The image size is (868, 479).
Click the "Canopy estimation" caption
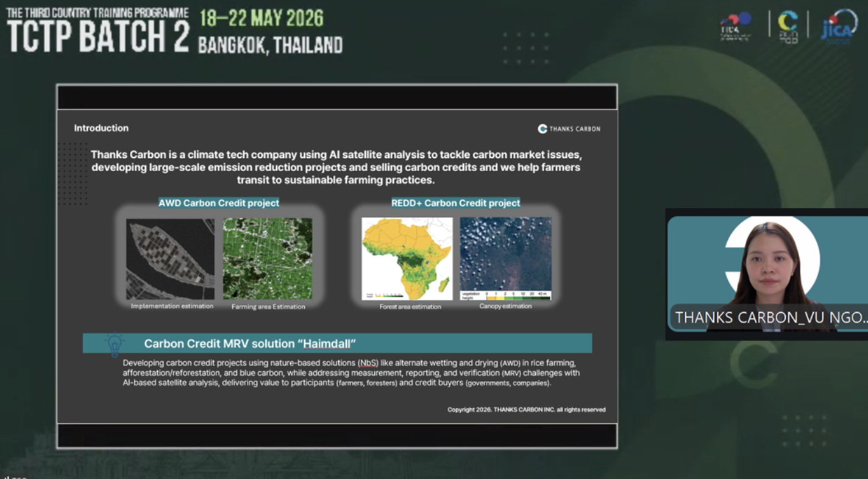(x=505, y=306)
